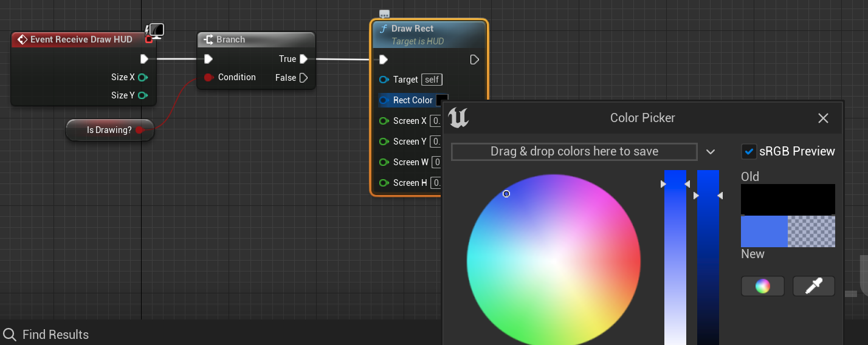The width and height of the screenshot is (868, 345).
Task: Click the Screen Y value field
Action: coord(436,142)
